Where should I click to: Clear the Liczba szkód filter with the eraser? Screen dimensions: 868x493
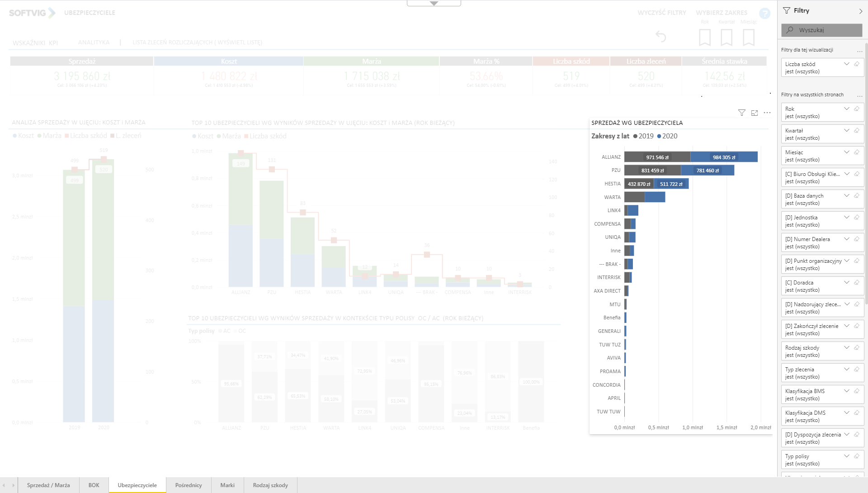856,64
